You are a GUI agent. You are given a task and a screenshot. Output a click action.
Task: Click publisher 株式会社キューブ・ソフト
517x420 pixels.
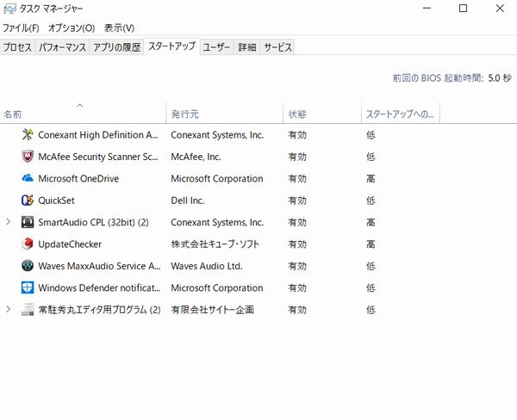click(x=215, y=244)
